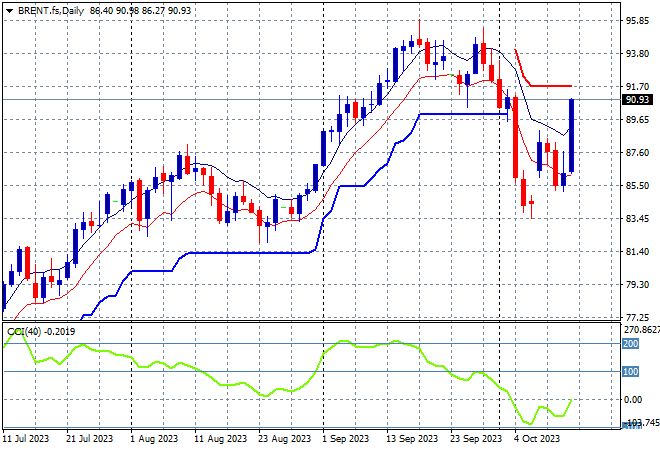Click the 200 level on CCI scale
This screenshot has width=660, height=450.
[x=631, y=343]
